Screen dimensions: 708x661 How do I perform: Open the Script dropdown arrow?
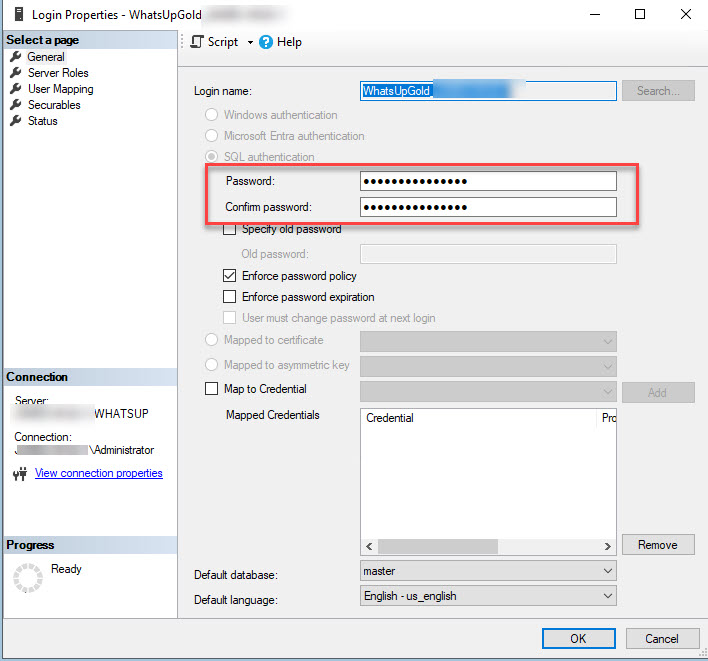pos(250,42)
